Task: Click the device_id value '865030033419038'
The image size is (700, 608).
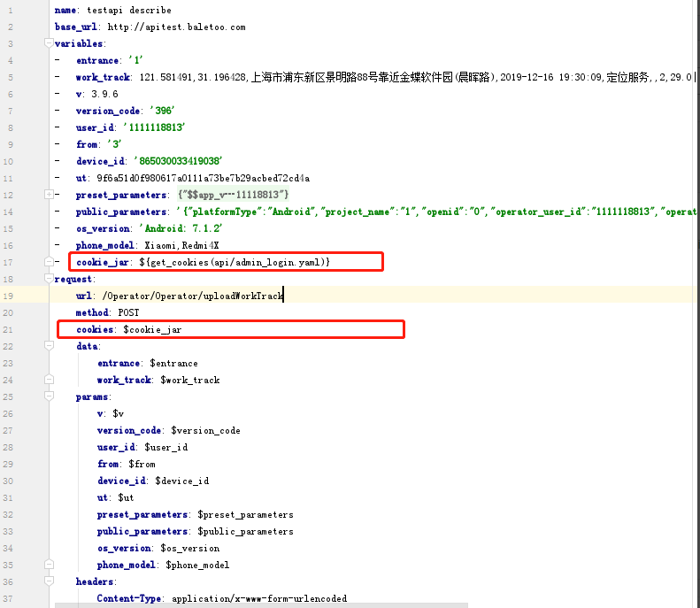Action: point(178,161)
